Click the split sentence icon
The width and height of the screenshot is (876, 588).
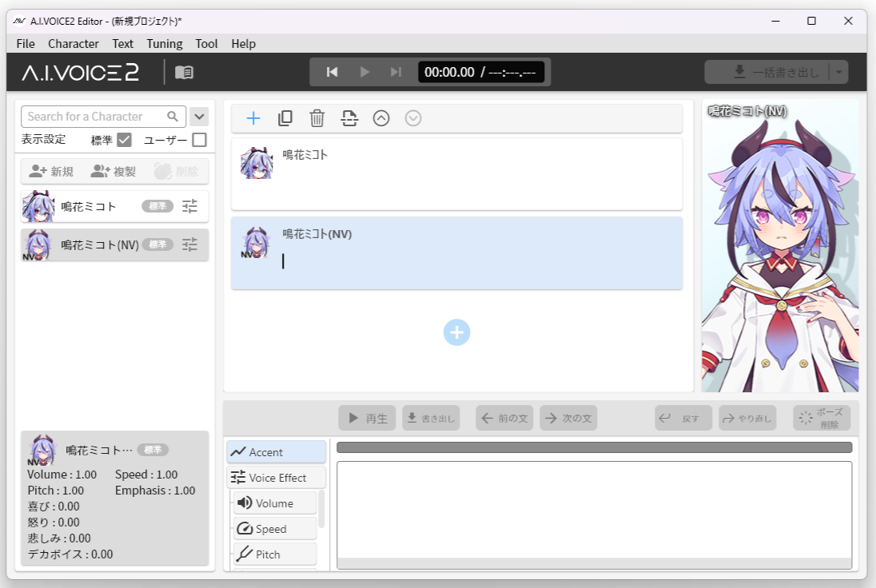349,117
